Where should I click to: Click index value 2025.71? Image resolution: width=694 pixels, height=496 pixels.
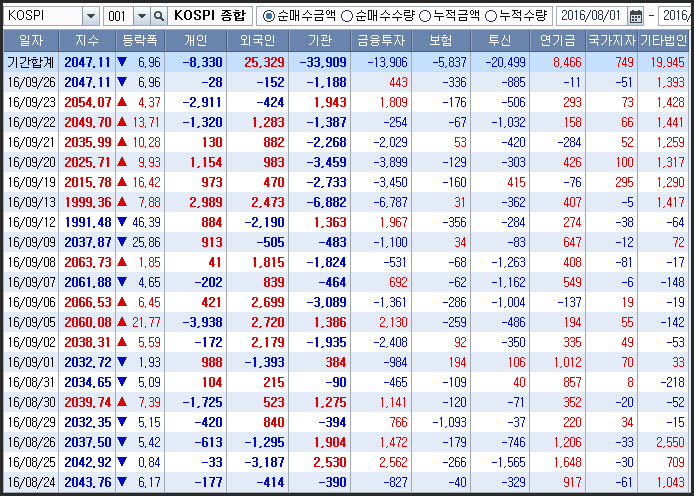[x=88, y=162]
